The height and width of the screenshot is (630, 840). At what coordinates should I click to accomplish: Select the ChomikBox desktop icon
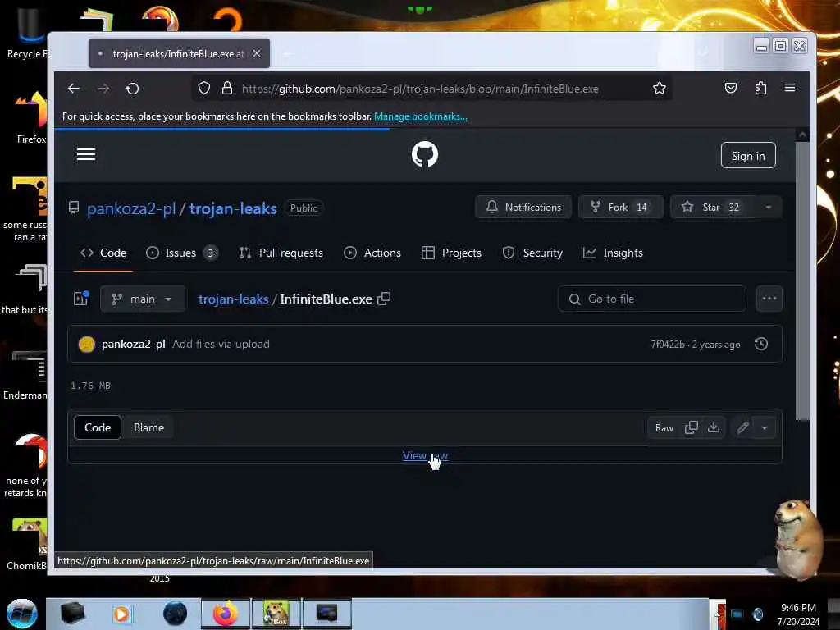coord(27,545)
